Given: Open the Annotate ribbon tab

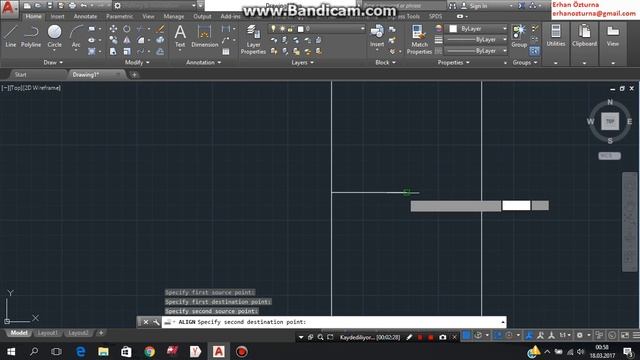Looking at the screenshot, I should (x=85, y=16).
